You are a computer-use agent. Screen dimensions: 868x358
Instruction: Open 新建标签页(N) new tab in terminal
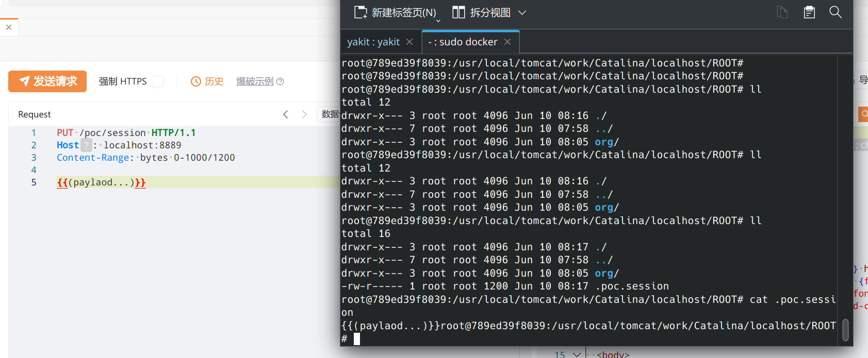coord(395,12)
